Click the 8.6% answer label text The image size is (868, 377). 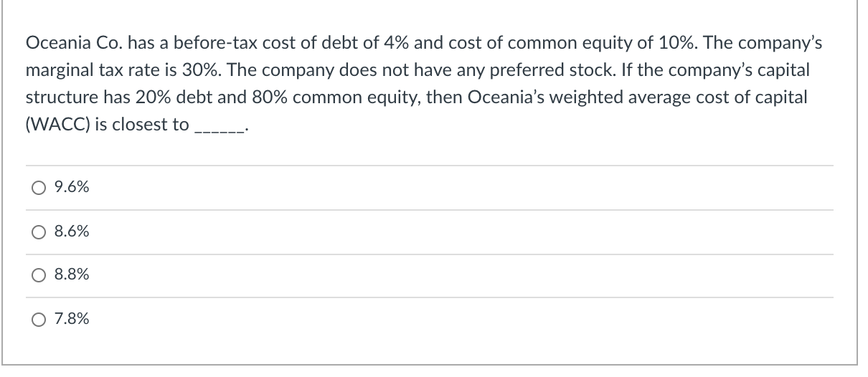pos(72,232)
